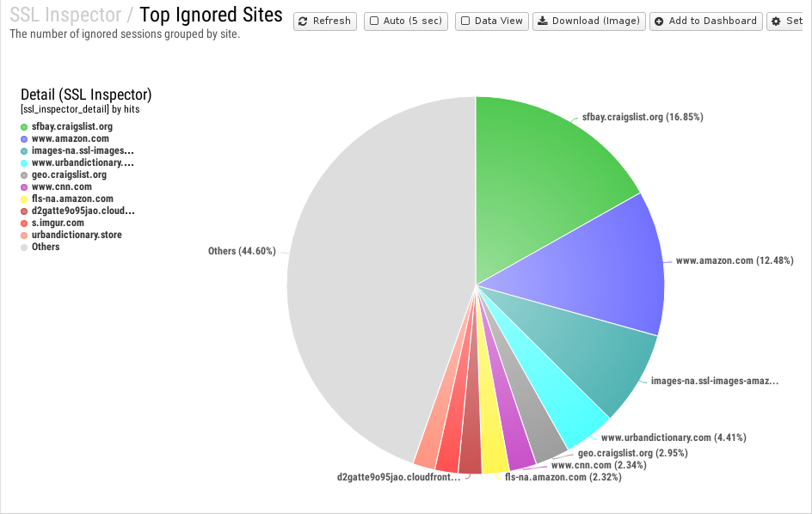Click Others legend light gray dot
The width and height of the screenshot is (812, 514).
point(24,248)
